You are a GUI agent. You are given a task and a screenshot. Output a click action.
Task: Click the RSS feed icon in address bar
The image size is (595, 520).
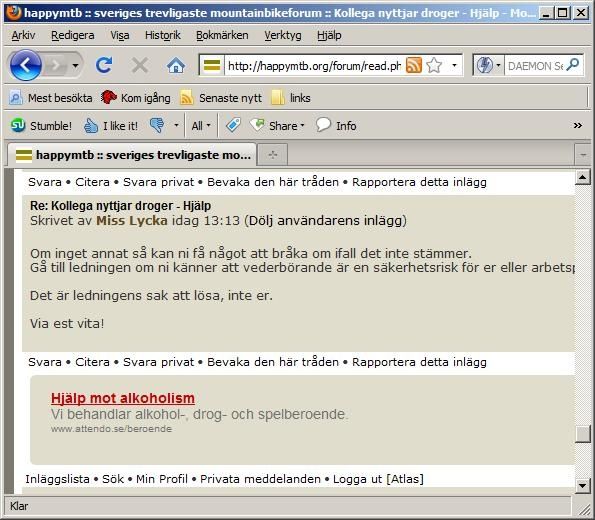tap(414, 65)
